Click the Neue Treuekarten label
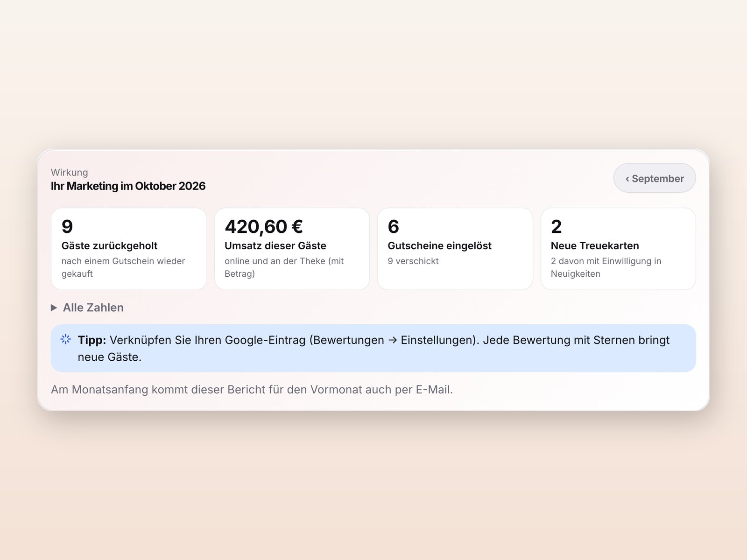The height and width of the screenshot is (560, 747). point(595,245)
